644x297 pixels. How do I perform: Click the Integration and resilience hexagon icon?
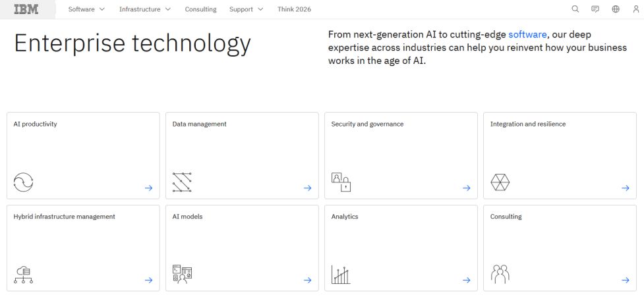tap(500, 182)
